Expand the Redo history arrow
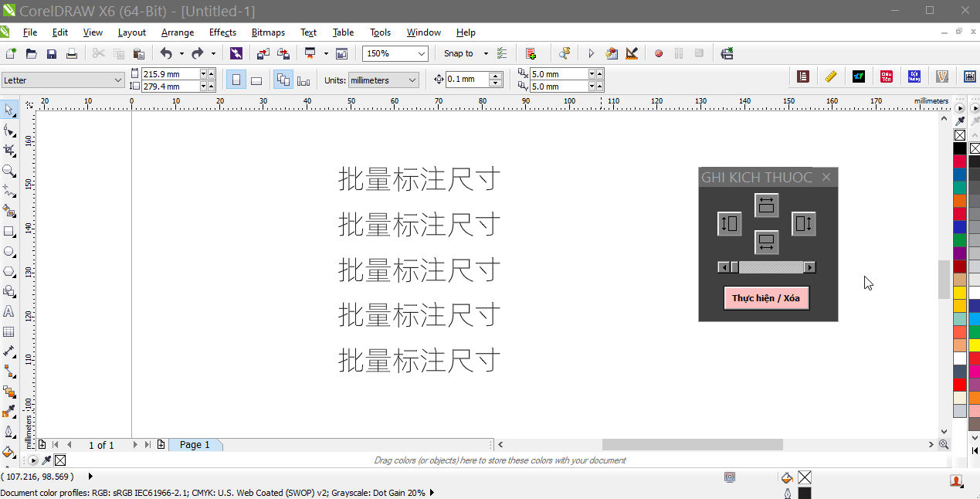This screenshot has width=980, height=499. [214, 53]
